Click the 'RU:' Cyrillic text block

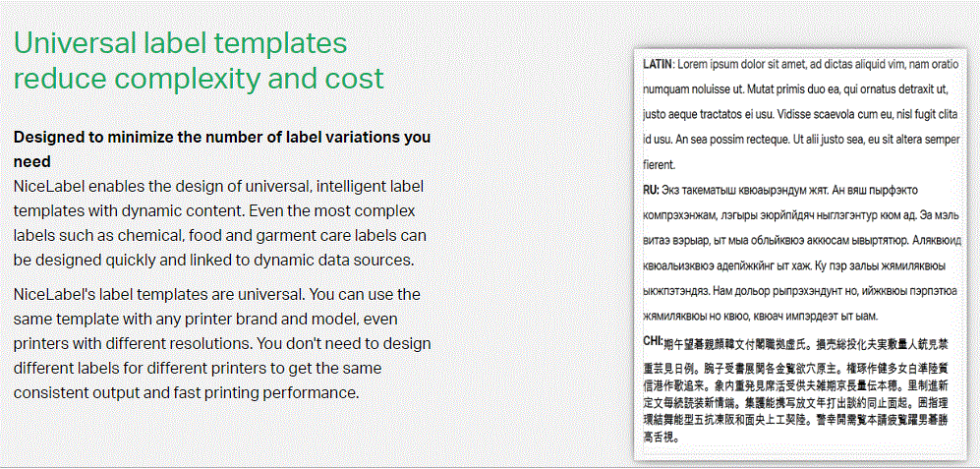(801, 252)
